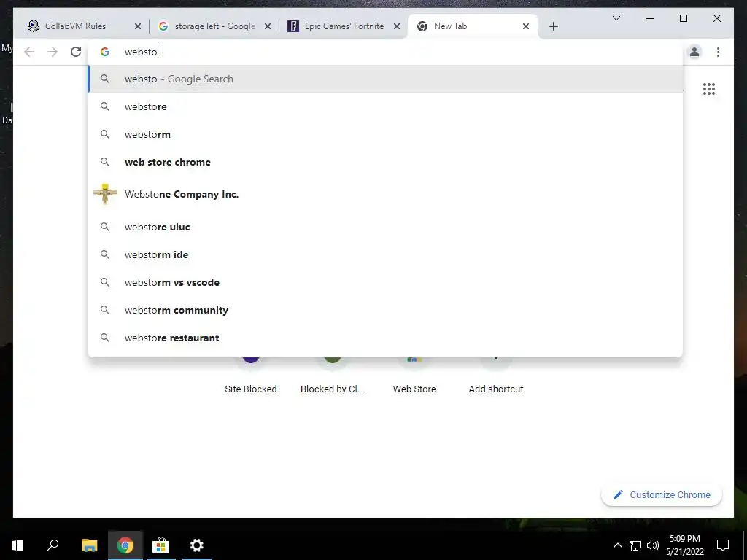747x560 pixels.
Task: Open Settings gear on the taskbar
Action: point(197,545)
